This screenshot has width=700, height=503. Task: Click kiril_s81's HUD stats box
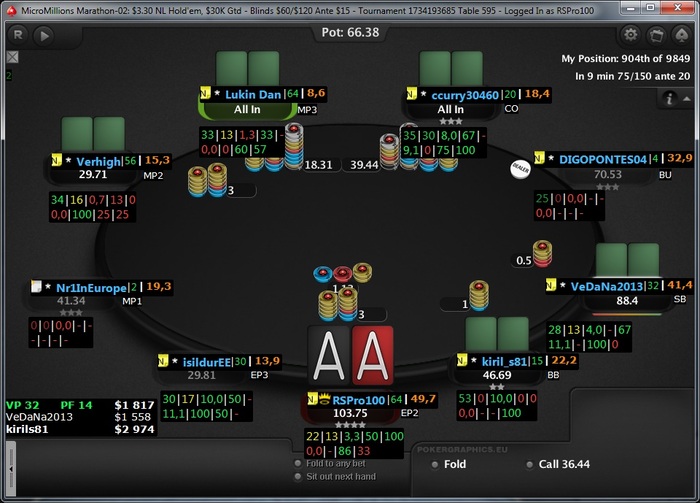[497, 406]
